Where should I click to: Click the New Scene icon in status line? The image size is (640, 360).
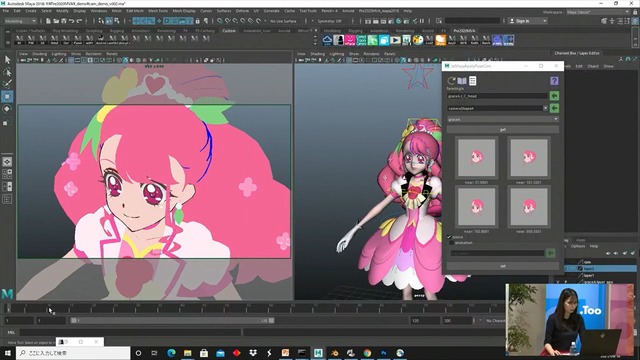click(x=49, y=21)
